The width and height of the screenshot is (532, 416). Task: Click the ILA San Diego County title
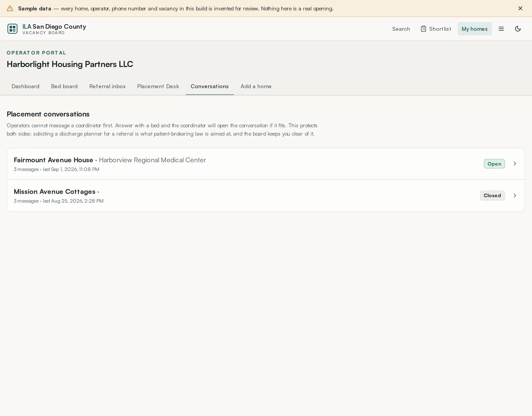click(x=54, y=26)
